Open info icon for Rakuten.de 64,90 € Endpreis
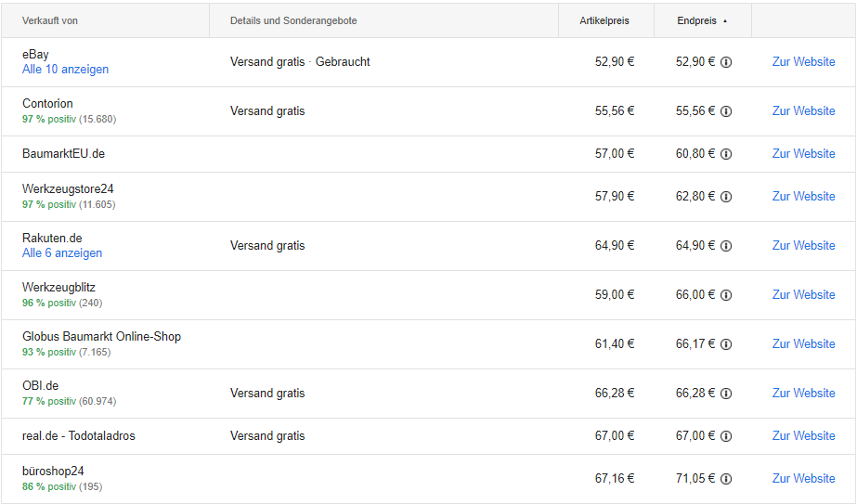This screenshot has width=857, height=504. pos(726,246)
